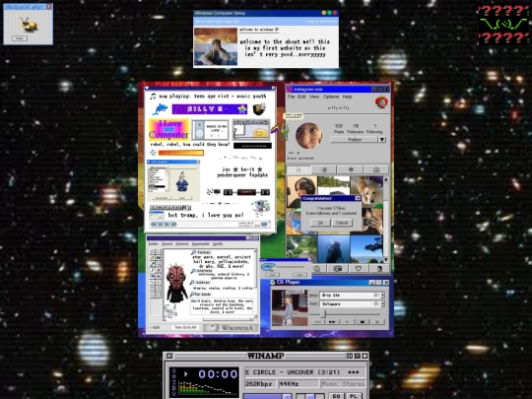Open the grid view tab in instagram.exe
Screen dimensions: 532x399
point(299,169)
